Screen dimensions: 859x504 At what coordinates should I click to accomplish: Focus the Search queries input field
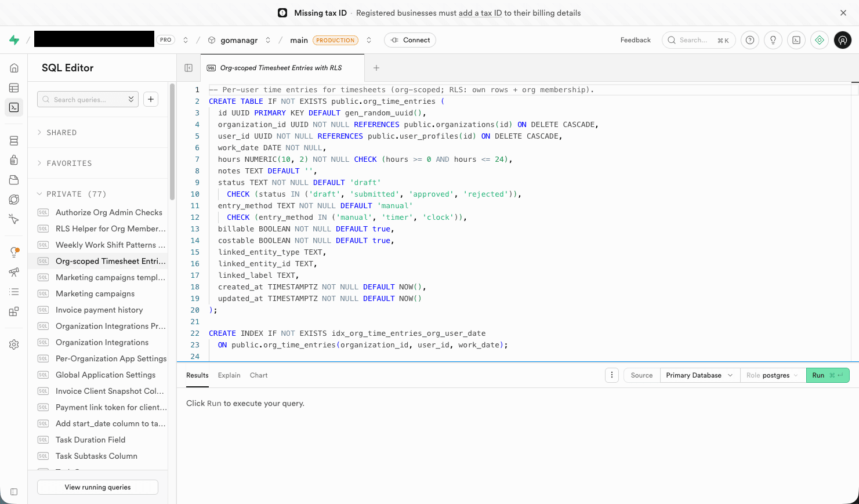(x=87, y=99)
